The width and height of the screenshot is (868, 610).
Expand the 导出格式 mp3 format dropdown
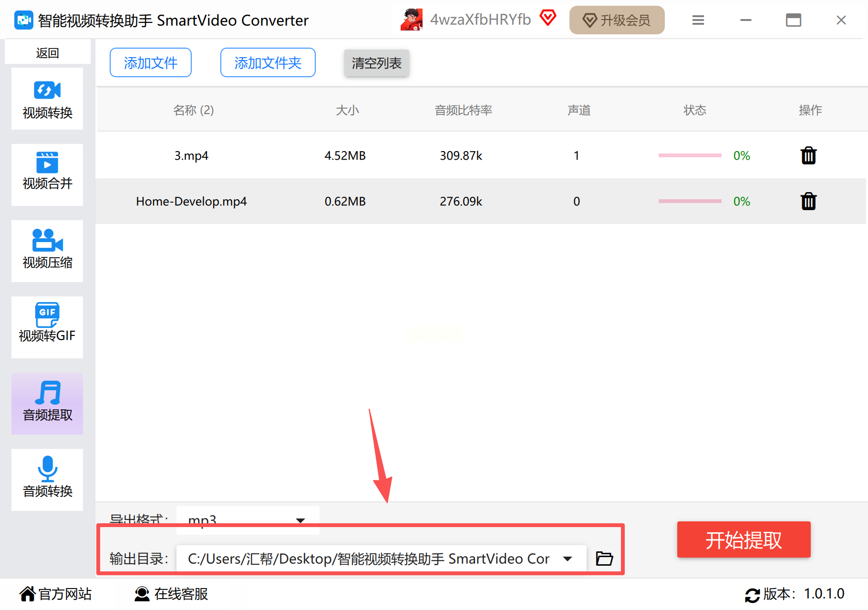[x=300, y=520]
